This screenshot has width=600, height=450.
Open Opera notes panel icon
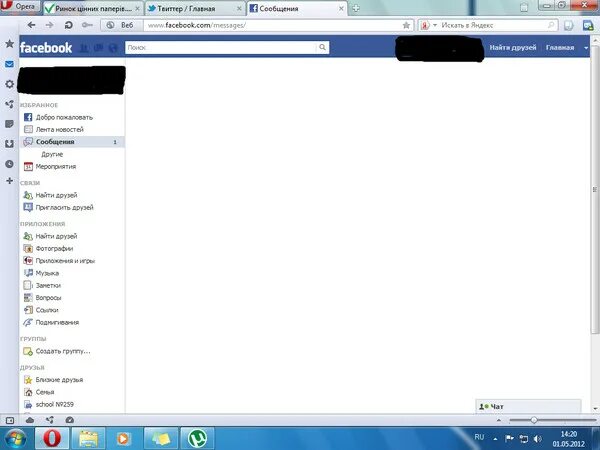(10, 124)
